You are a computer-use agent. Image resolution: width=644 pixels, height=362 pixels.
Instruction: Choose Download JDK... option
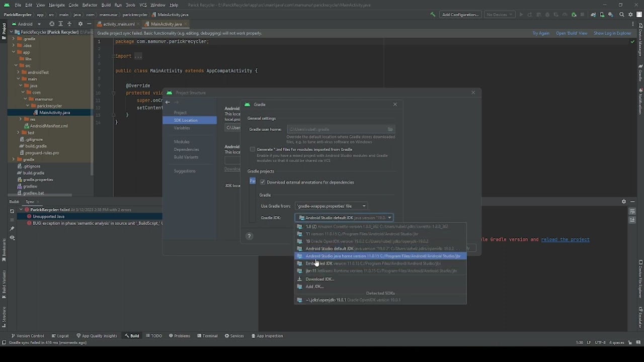tap(380, 279)
